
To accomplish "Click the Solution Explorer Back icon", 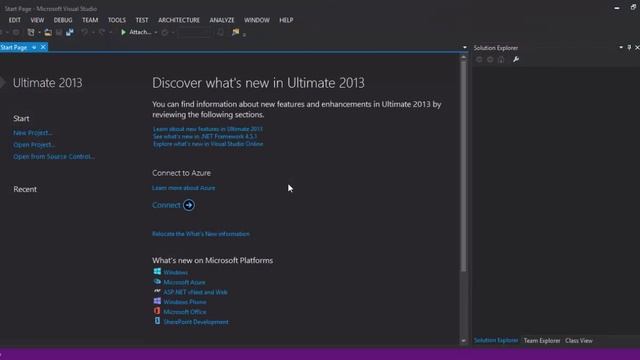I will click(479, 60).
